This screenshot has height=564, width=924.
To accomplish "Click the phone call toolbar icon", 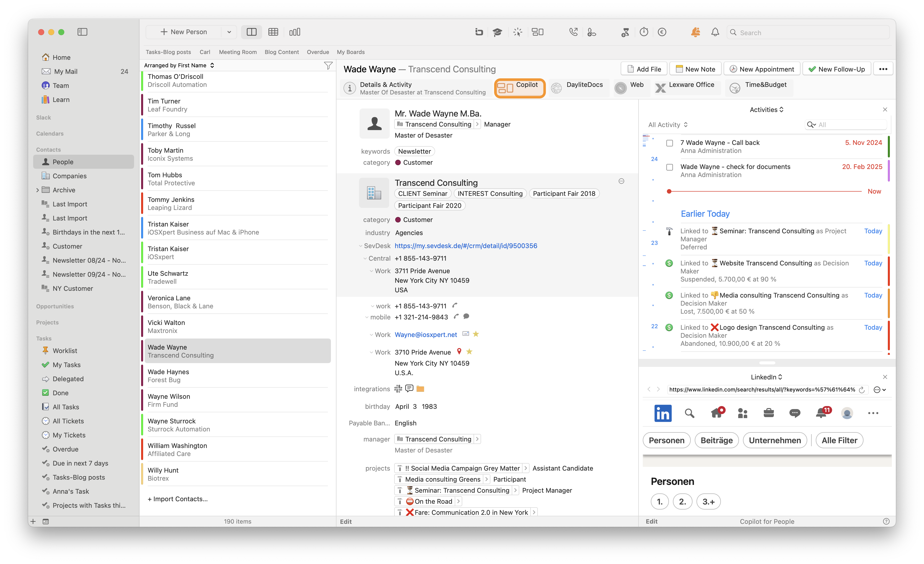I will pos(573,32).
